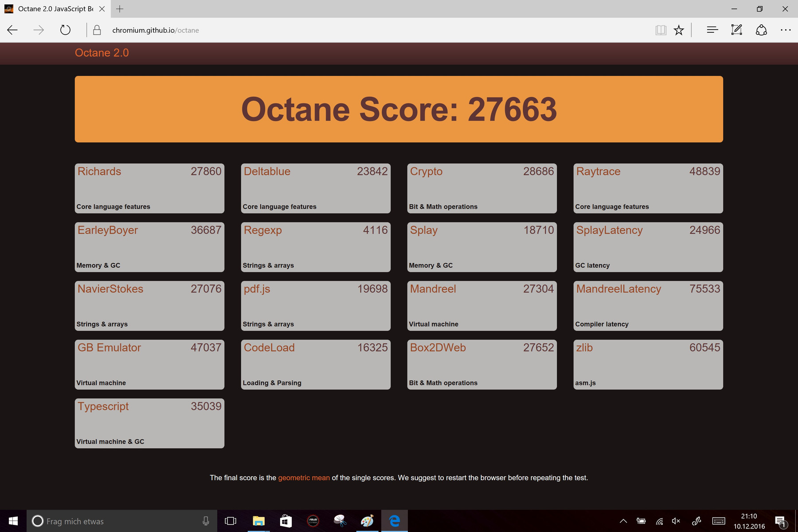The height and width of the screenshot is (532, 798).
Task: Click the EarleyBoyer benchmark name
Action: tap(108, 230)
